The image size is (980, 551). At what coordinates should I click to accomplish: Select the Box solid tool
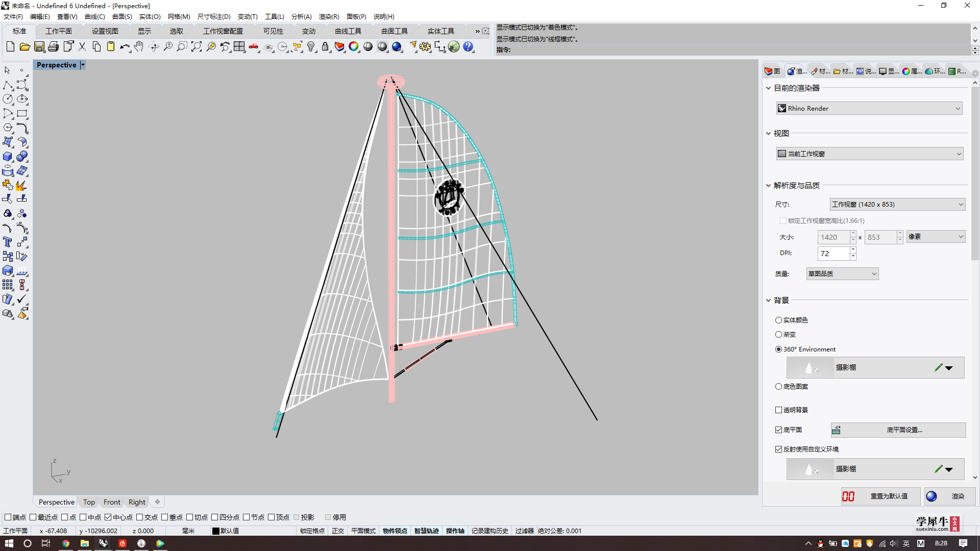(x=8, y=156)
